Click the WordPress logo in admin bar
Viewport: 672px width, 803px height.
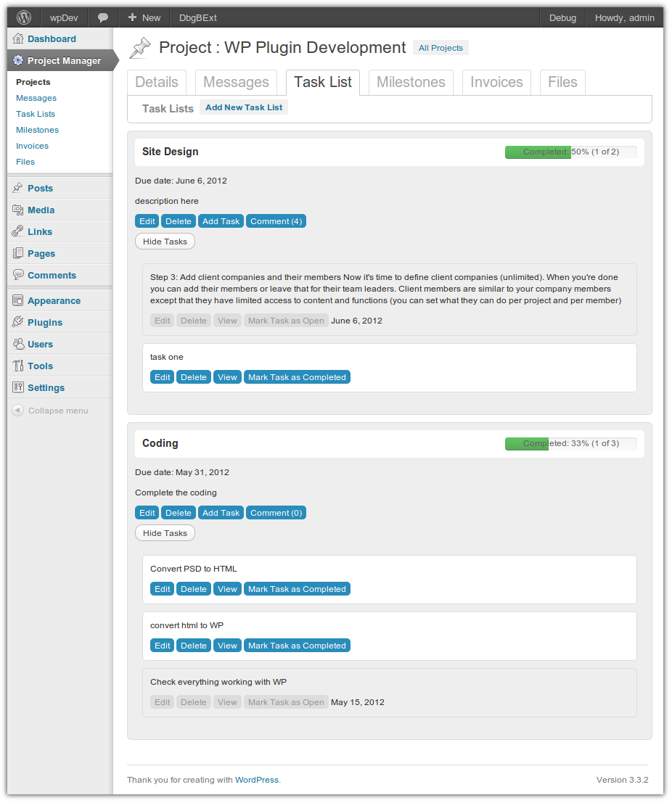[24, 17]
